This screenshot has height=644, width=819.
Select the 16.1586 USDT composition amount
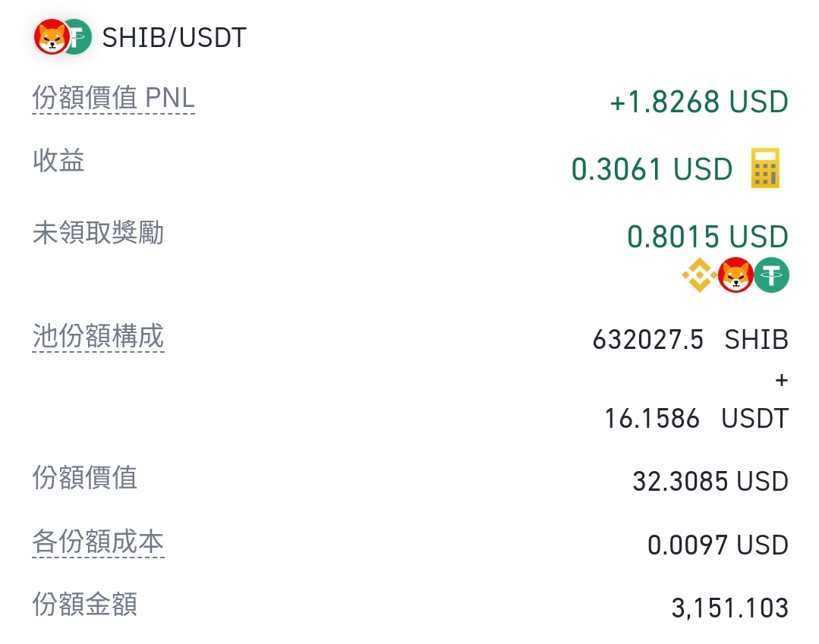pyautogui.click(x=697, y=419)
